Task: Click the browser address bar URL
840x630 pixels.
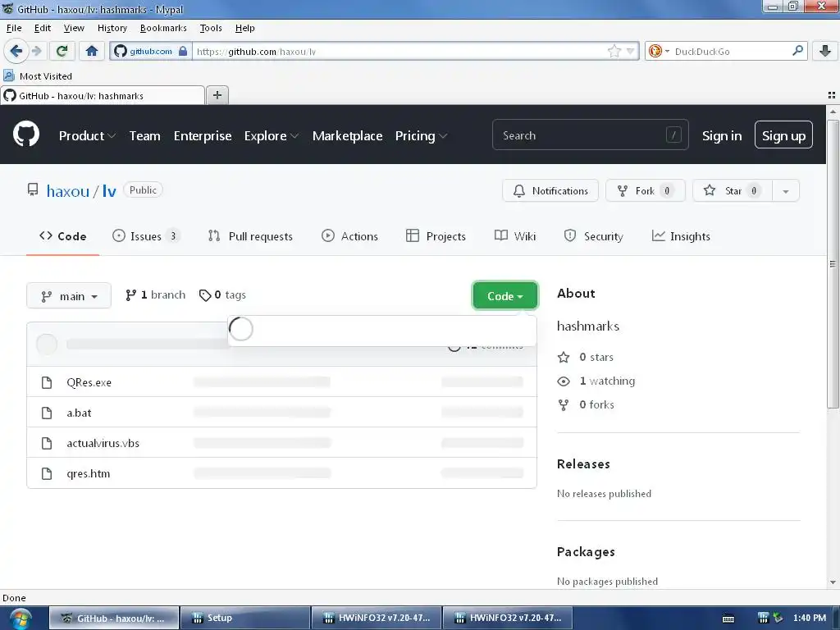Action: coord(399,52)
